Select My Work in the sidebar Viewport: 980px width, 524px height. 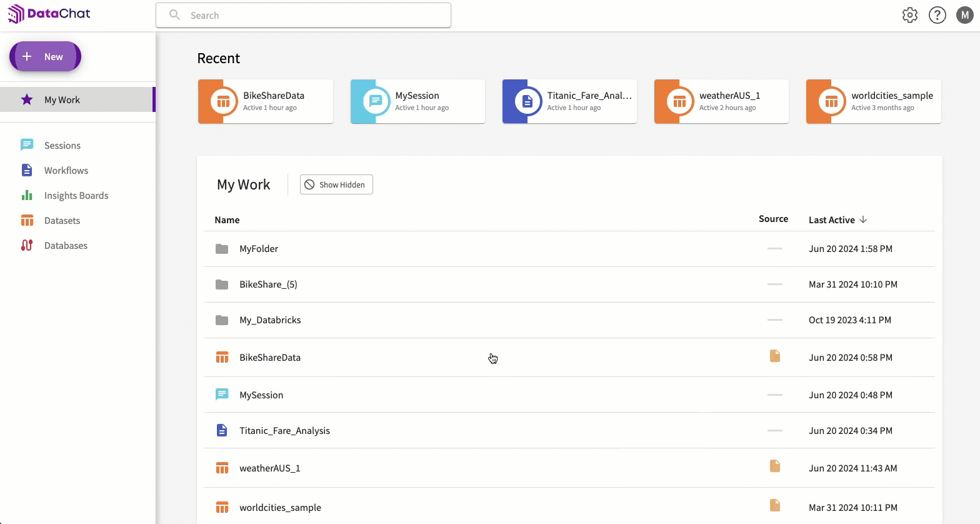point(77,99)
